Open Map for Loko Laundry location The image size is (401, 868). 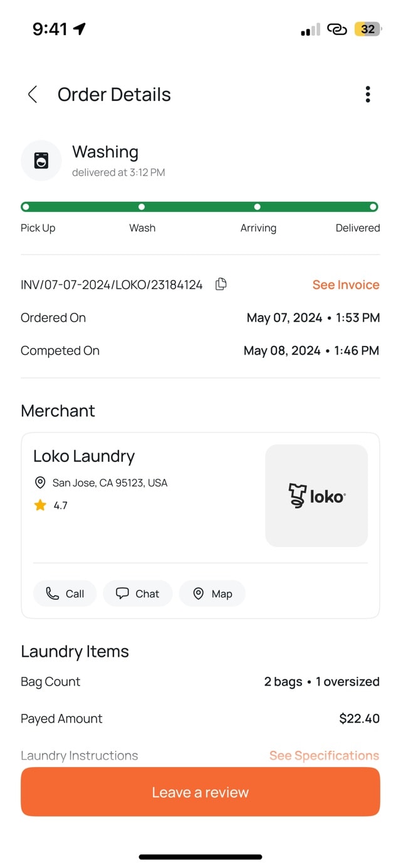click(x=212, y=593)
